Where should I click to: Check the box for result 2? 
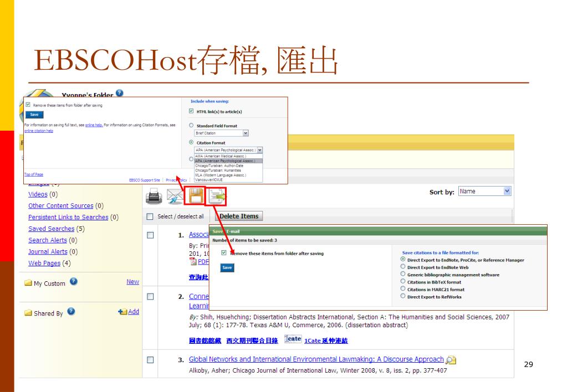150,297
